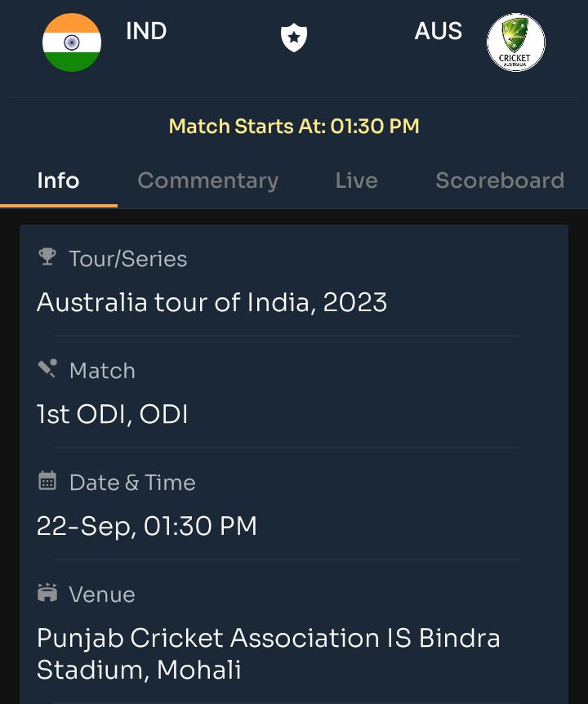Tap the 22-Sep, 01:30 PM date entry
588x704 pixels.
pos(147,526)
